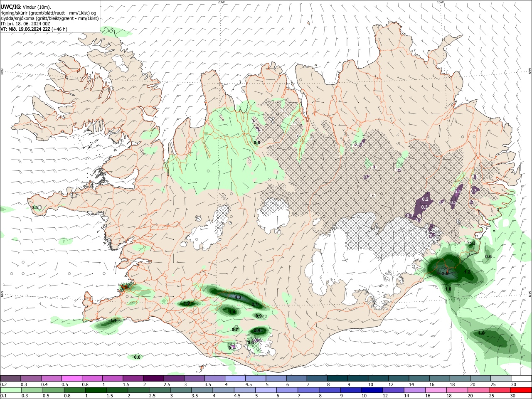
Task: Click the "15W" longitude label at top
Action: pos(440,2)
